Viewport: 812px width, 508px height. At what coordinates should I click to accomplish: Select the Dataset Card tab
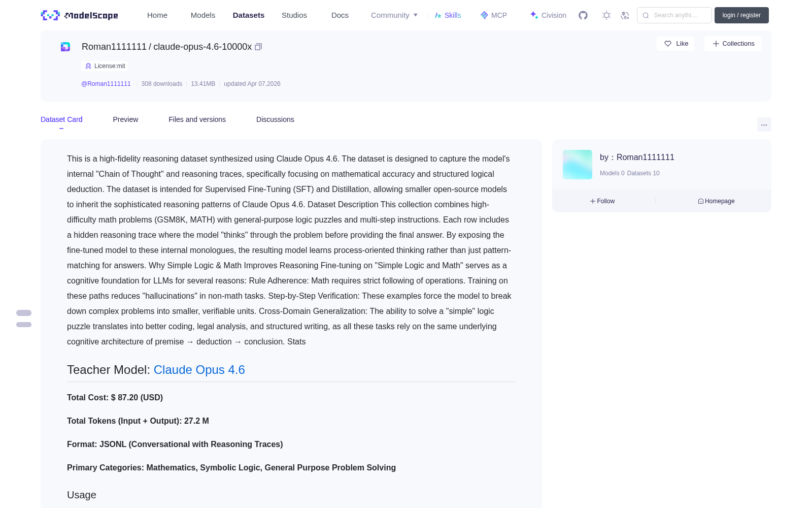[61, 119]
